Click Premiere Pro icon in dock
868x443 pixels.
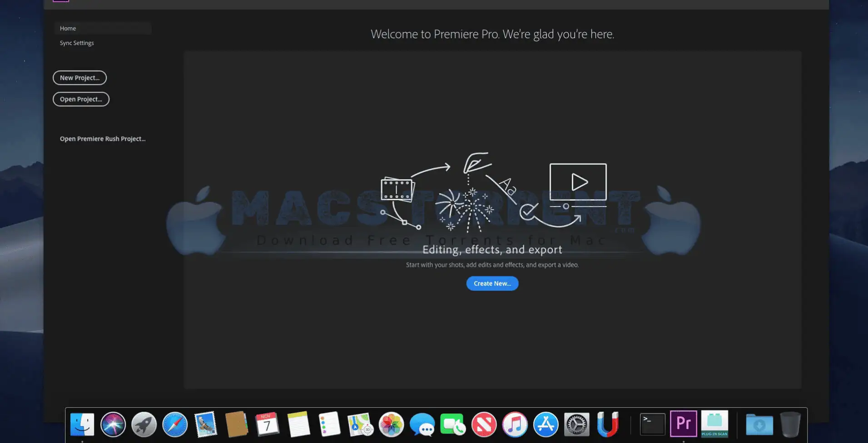pos(683,423)
